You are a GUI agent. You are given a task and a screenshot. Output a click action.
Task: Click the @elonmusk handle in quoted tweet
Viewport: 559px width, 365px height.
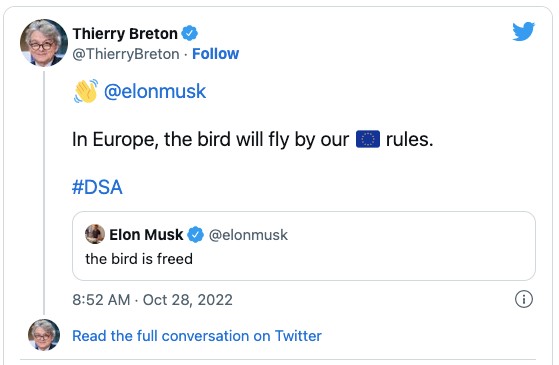pos(248,235)
